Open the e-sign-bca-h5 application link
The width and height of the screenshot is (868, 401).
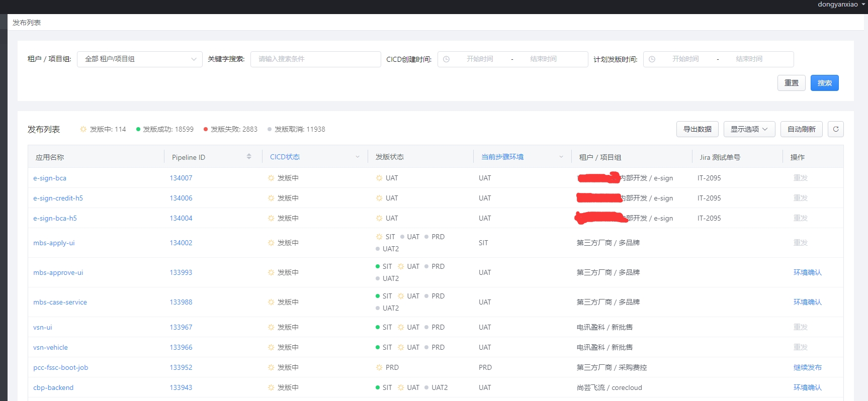(x=55, y=218)
